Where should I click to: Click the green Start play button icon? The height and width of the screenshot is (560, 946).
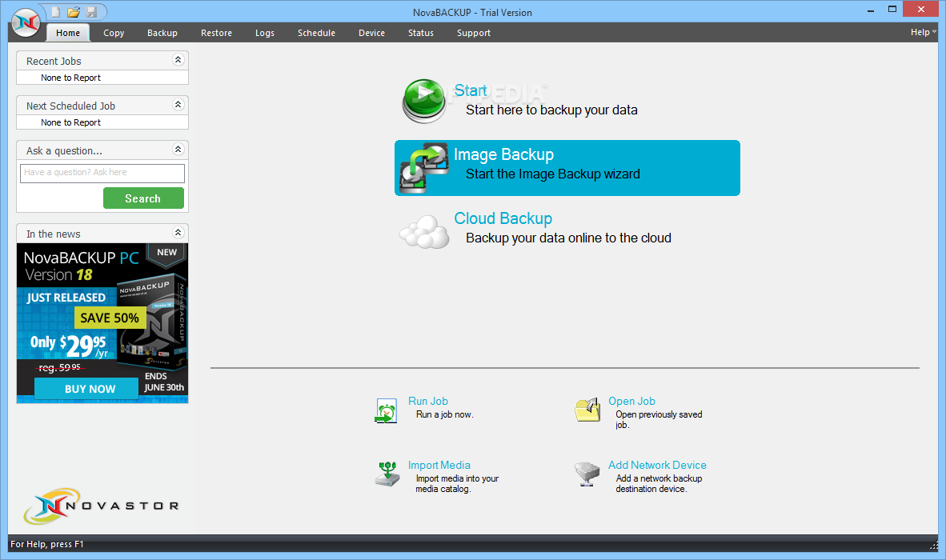coord(425,101)
